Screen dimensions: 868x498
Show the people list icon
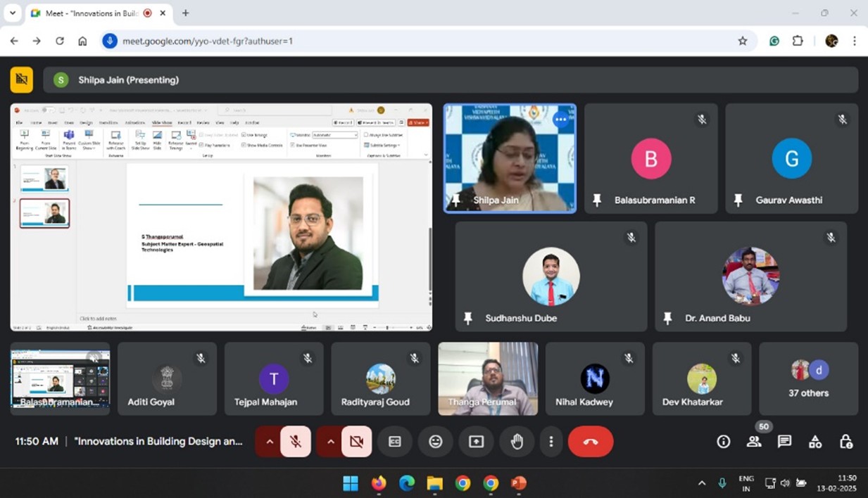[x=754, y=442]
